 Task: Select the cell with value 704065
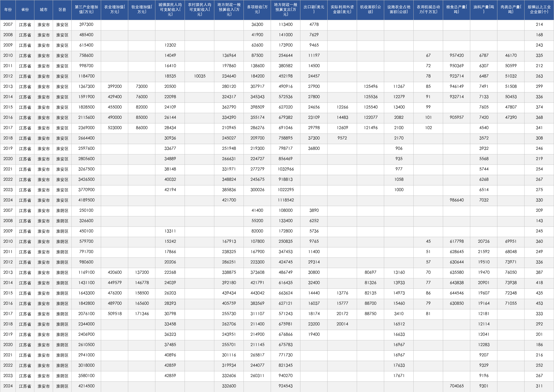click(457, 386)
